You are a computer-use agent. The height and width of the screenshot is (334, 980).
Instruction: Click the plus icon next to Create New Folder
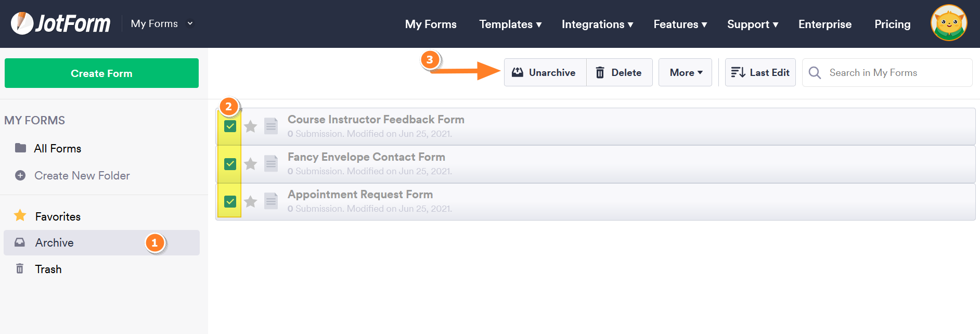coord(20,175)
